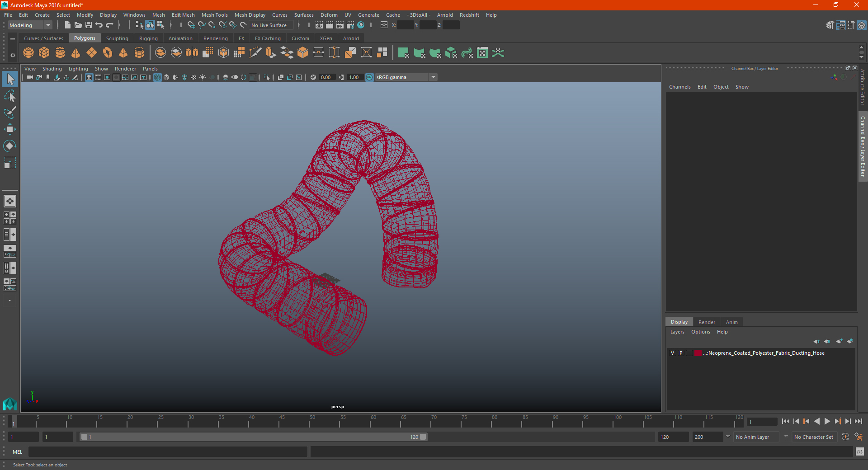Create a polygon cone from the shelf
The image size is (868, 470).
point(76,53)
